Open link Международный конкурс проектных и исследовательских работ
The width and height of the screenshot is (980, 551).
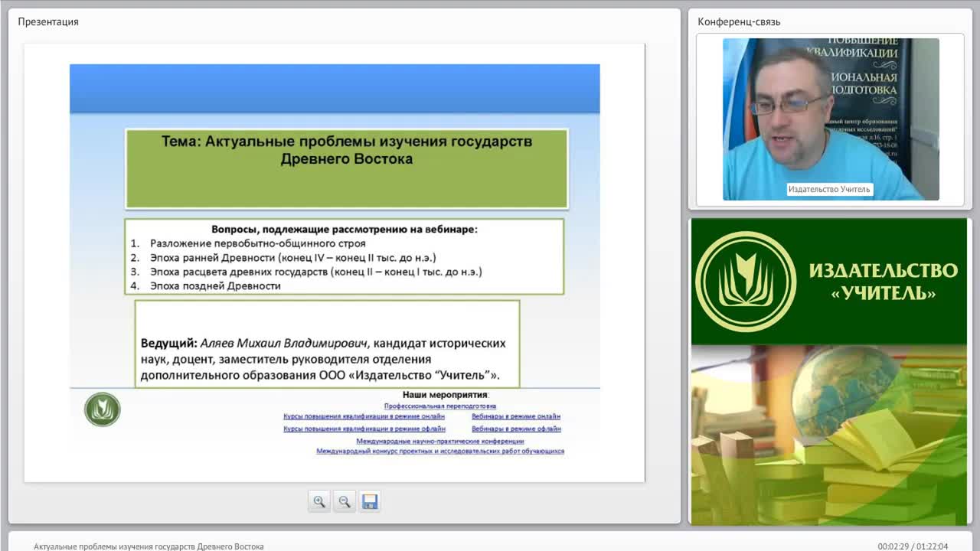point(440,452)
